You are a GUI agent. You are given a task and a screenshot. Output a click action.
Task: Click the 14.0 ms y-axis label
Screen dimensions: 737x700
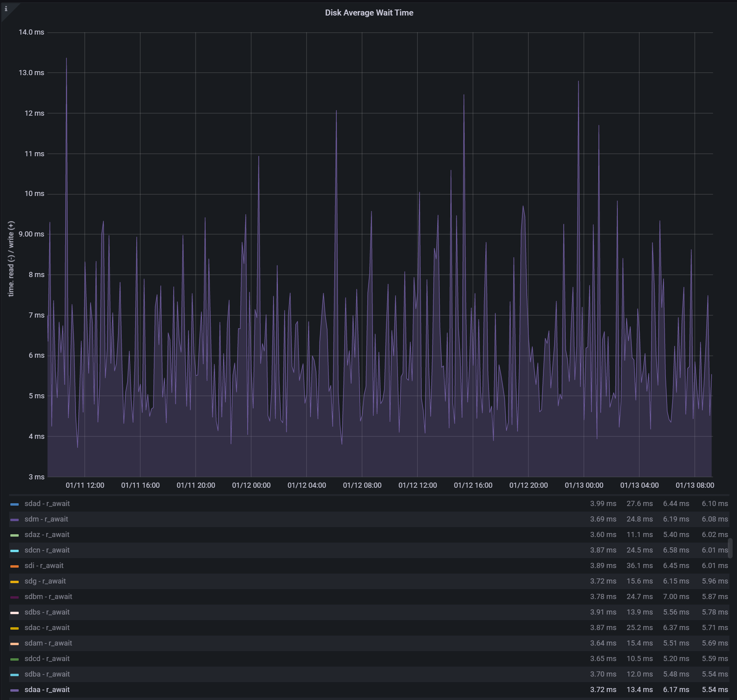coord(31,32)
